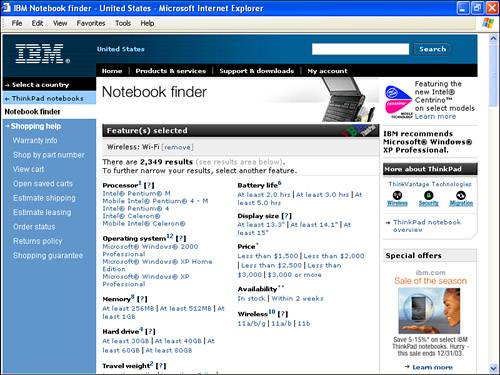Click the Search button
Viewport: 500px width, 375px height.
click(432, 49)
